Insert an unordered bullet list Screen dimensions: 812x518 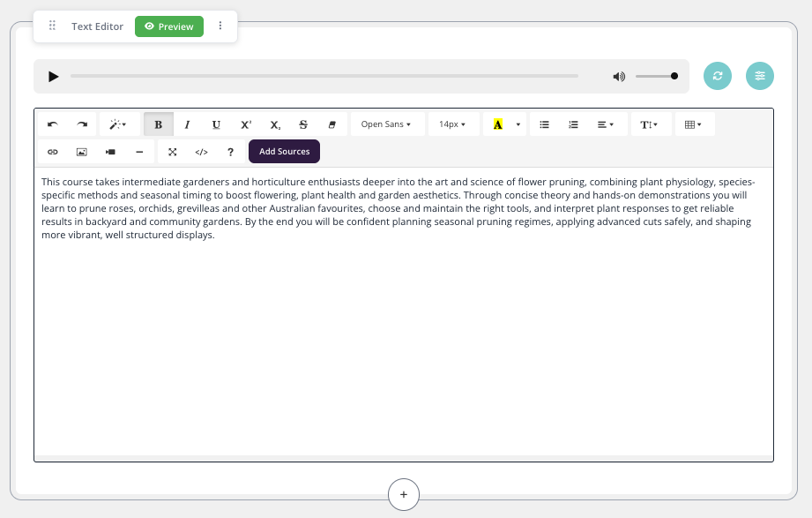tap(544, 124)
